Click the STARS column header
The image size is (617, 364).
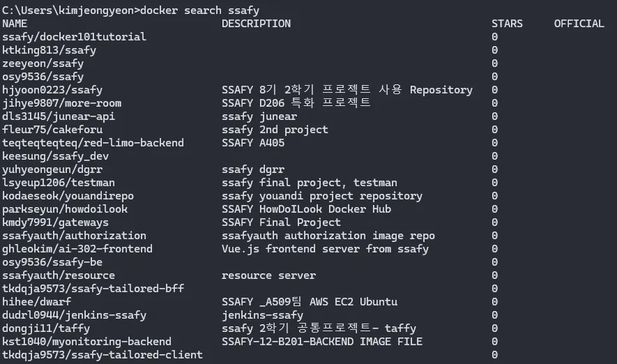coord(507,24)
